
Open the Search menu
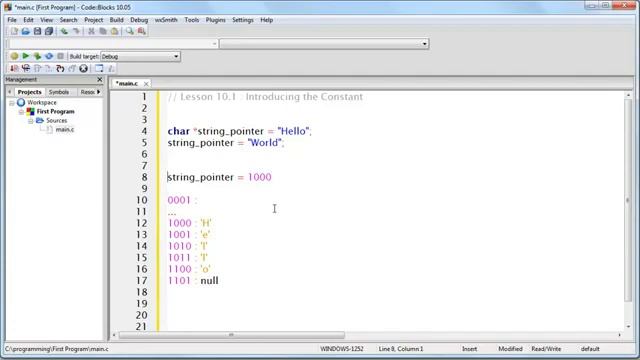click(68, 20)
